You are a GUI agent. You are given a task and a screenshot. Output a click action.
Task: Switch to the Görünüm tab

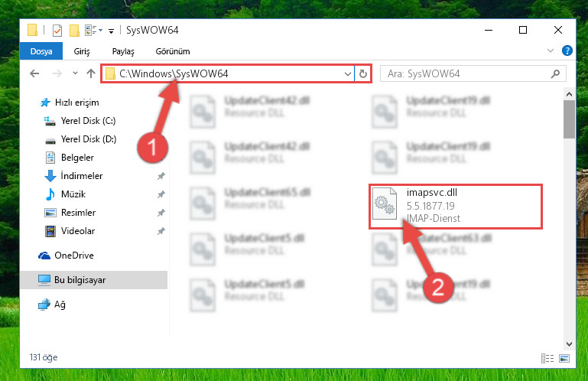tap(173, 51)
